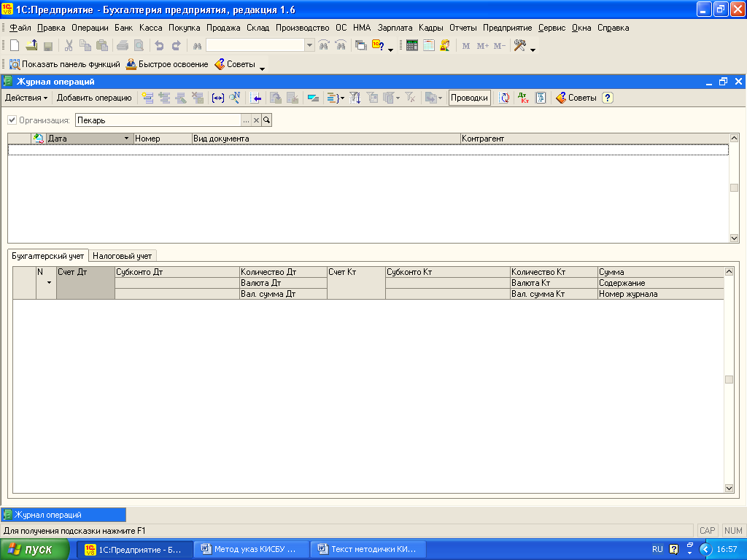Click the find by number icon

tap(234, 98)
